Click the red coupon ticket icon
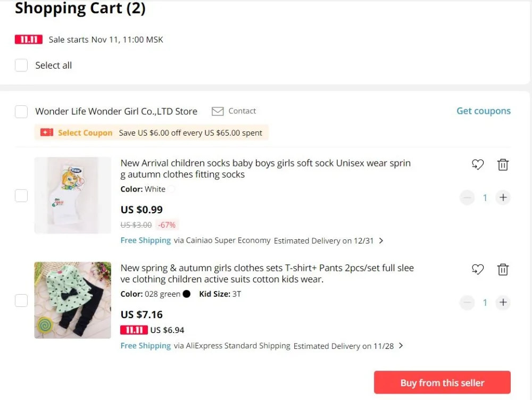The width and height of the screenshot is (532, 400). click(47, 132)
